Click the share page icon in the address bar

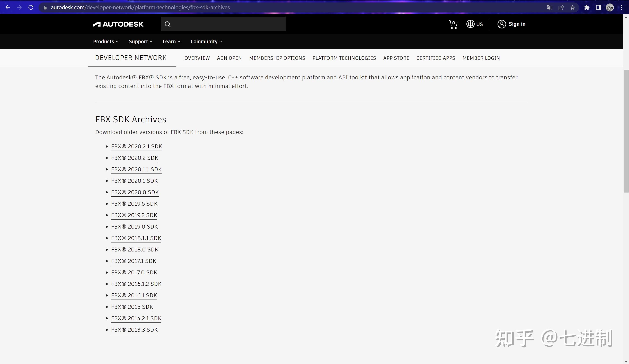click(x=561, y=8)
